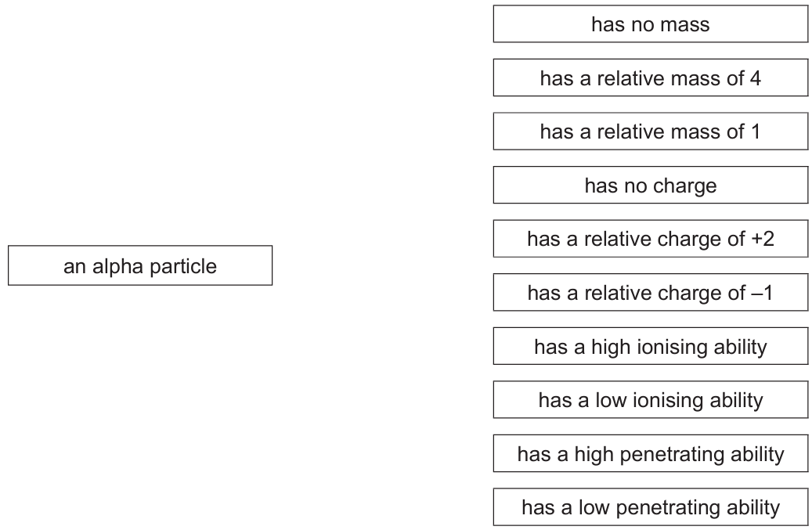This screenshot has width=812, height=530.
Task: Click the word 'particle' in left box
Action: [182, 267]
